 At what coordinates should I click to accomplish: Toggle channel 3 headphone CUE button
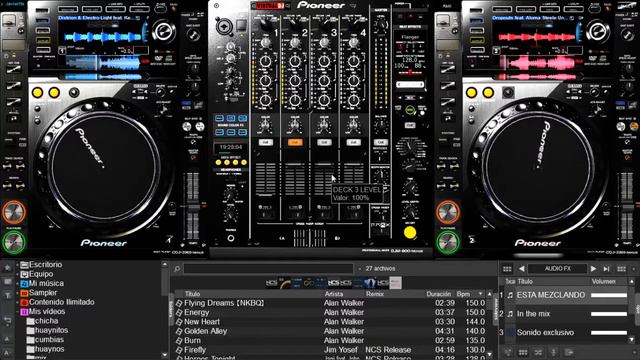[324, 142]
